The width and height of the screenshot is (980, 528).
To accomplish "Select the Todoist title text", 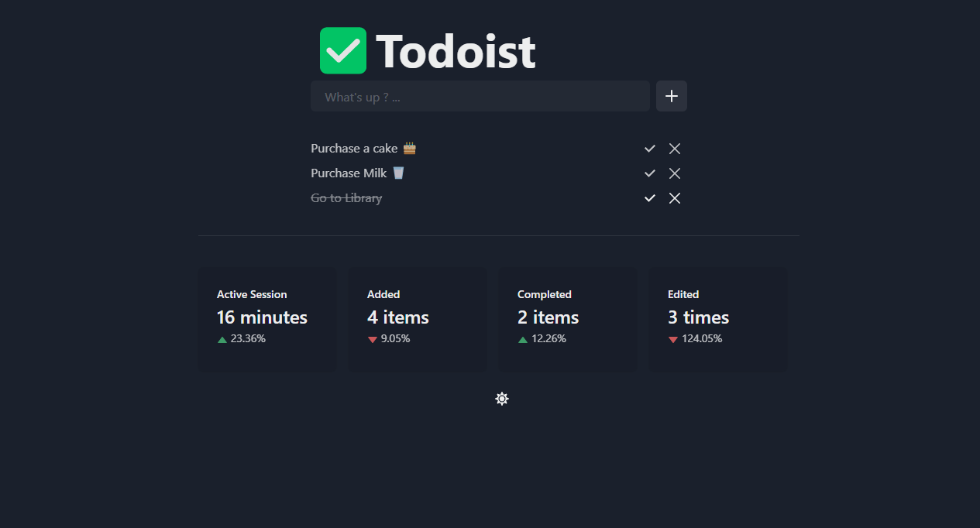I will (456, 52).
